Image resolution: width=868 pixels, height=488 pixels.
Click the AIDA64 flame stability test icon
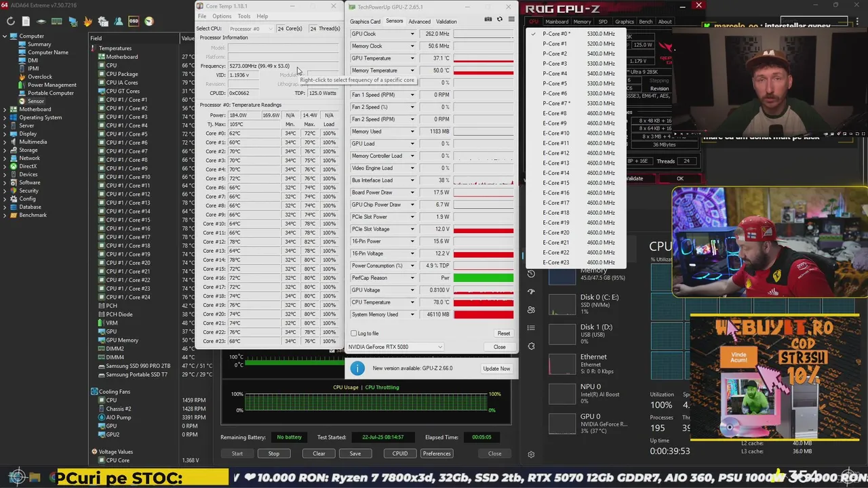(87, 21)
